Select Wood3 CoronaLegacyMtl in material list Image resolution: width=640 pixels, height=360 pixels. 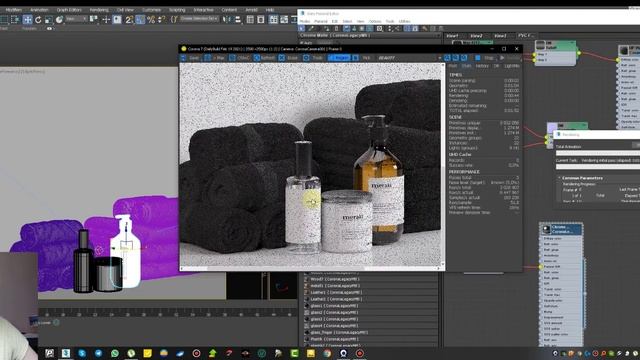[335, 279]
